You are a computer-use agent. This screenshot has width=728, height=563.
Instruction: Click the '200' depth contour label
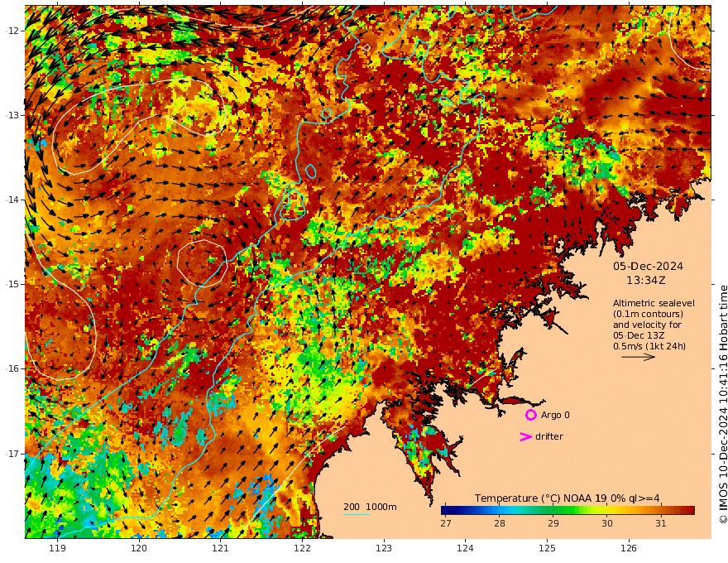click(x=352, y=507)
